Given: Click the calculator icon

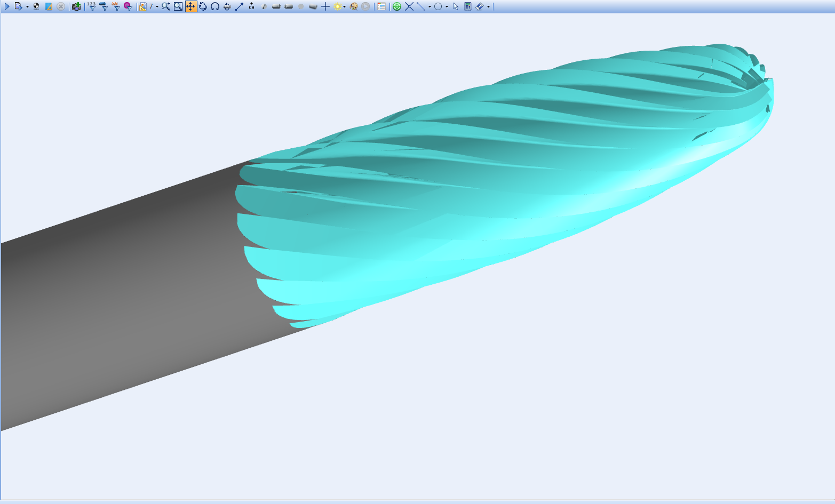Looking at the screenshot, I should click(468, 6).
